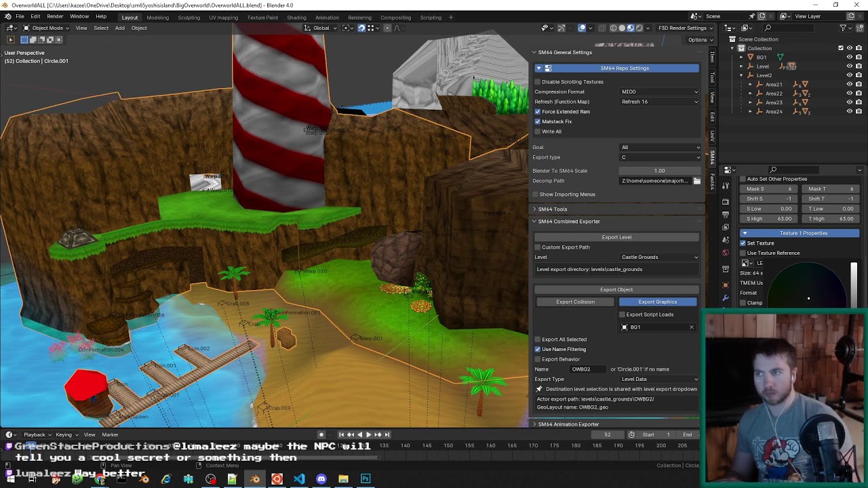This screenshot has width=868, height=488.
Task: Click the proportional editing icon
Action: pos(388,28)
